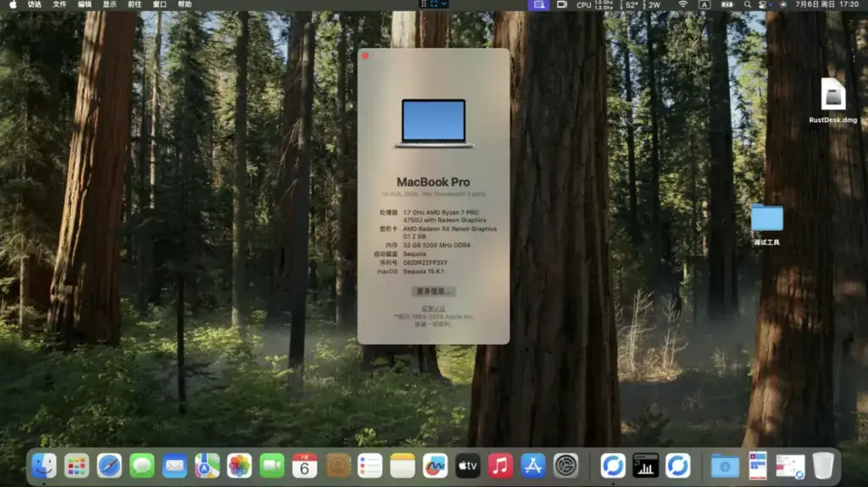Close the About This Mac window
868x487 pixels.
[365, 56]
